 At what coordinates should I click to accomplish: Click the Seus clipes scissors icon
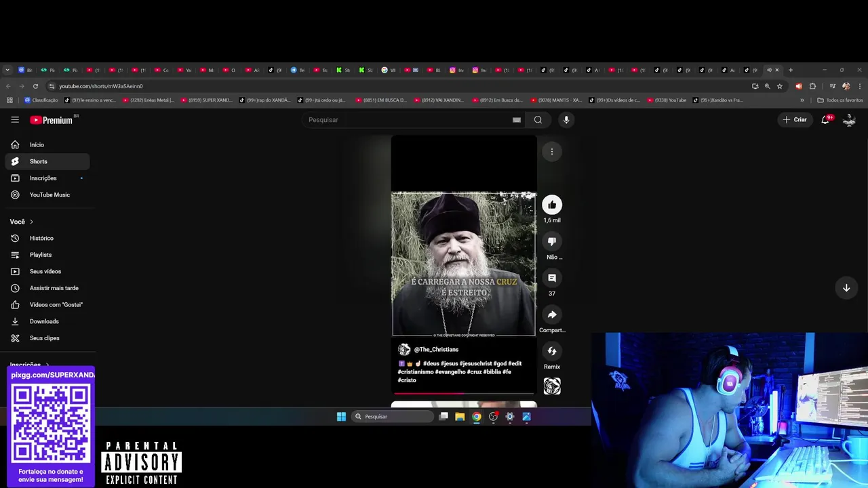coord(15,338)
